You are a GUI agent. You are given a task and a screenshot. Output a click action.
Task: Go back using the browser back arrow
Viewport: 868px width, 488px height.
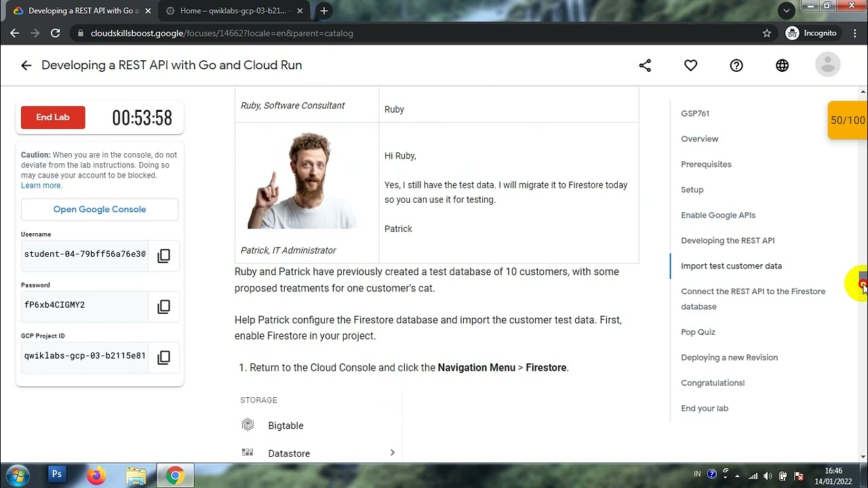coord(15,33)
